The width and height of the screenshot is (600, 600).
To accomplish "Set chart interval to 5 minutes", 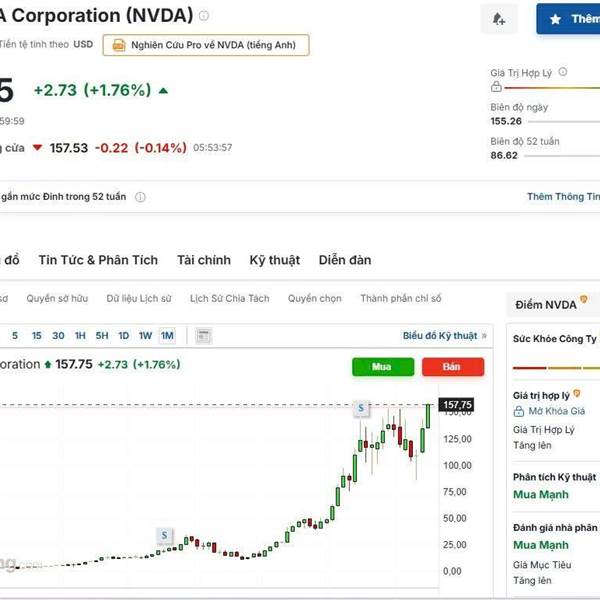I will [x=15, y=336].
